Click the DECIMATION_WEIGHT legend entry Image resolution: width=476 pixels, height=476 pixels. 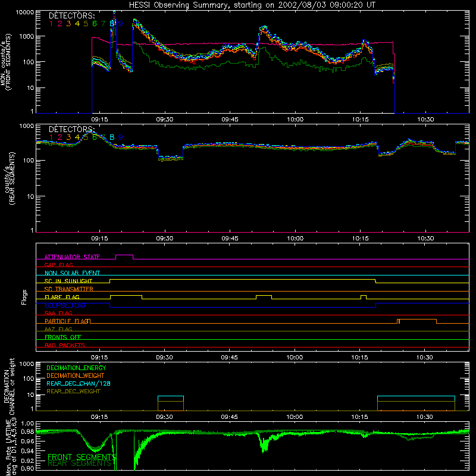76,375
